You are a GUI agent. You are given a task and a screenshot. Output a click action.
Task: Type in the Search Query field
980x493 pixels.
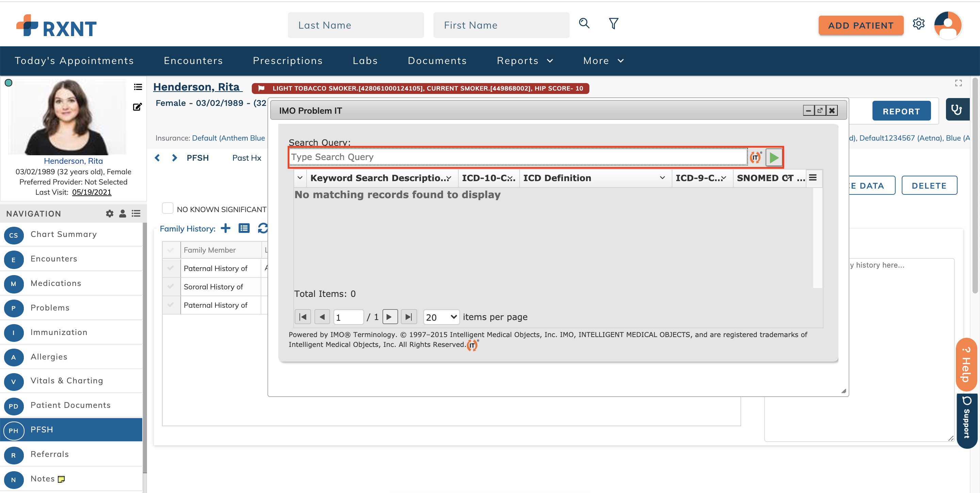click(x=513, y=157)
